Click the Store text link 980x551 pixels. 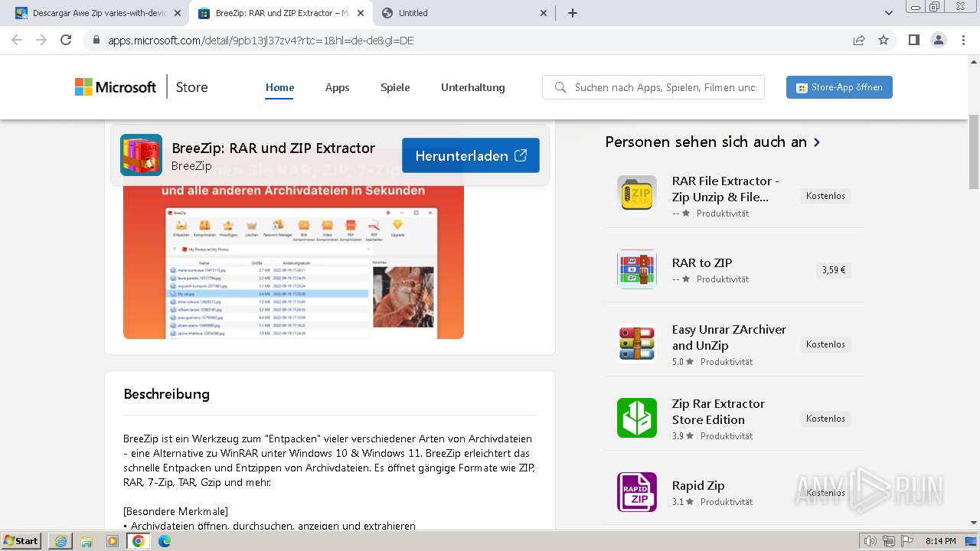[191, 87]
